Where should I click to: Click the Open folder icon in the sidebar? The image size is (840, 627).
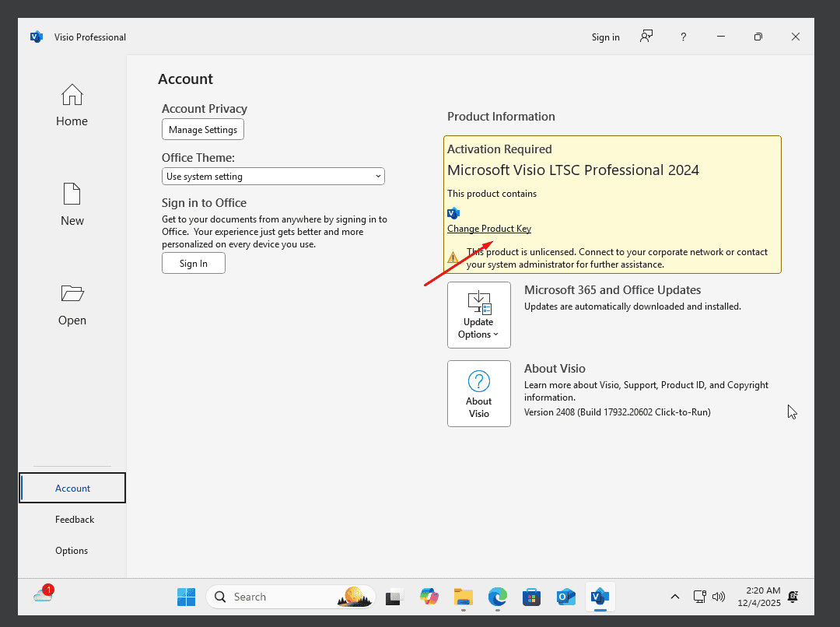pos(72,293)
